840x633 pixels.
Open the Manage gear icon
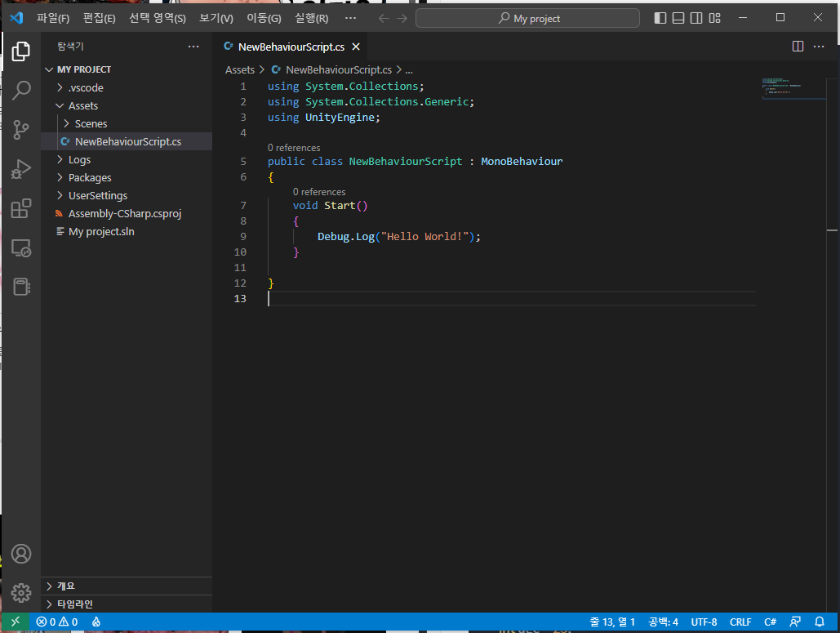21,593
